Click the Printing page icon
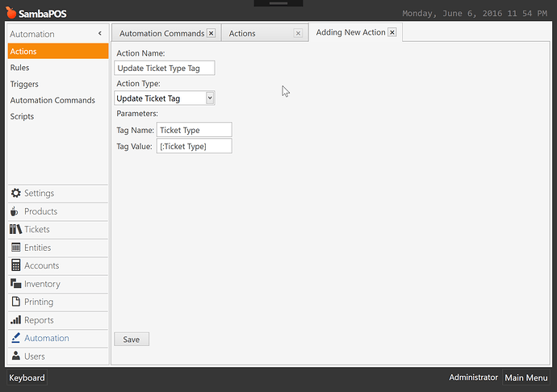557x392 pixels. point(15,302)
